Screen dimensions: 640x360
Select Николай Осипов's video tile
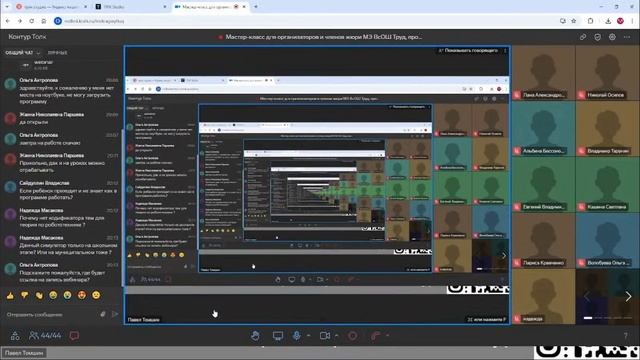[607, 73]
